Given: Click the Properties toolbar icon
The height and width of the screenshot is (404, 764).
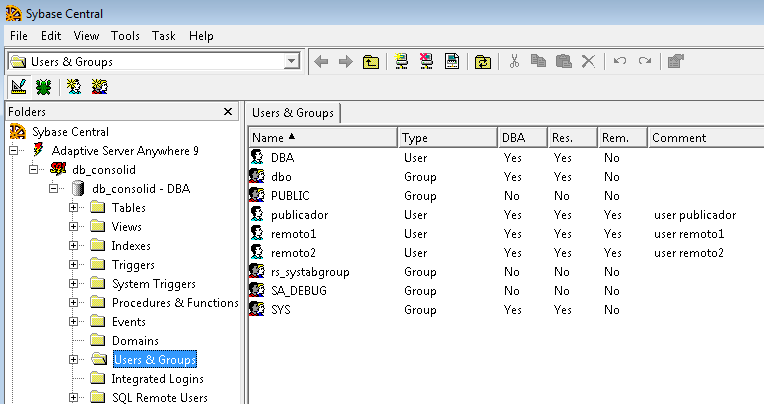Looking at the screenshot, I should [x=675, y=61].
